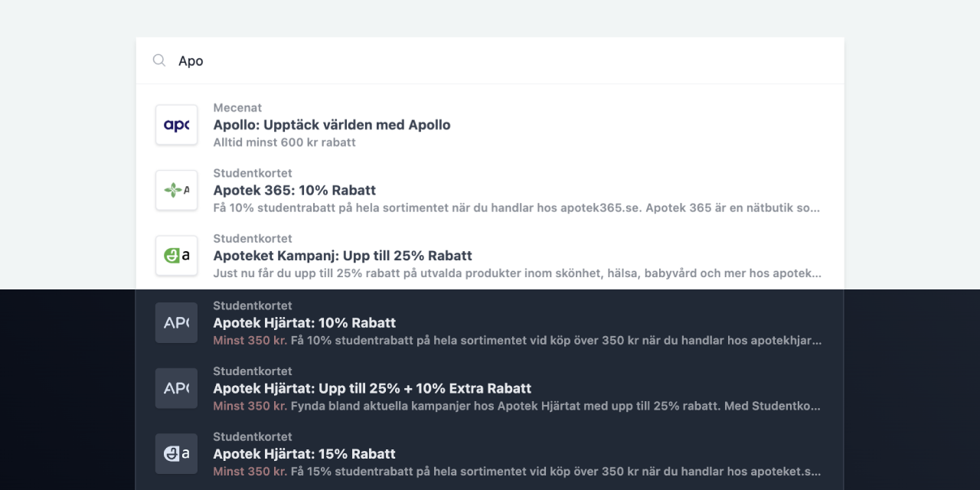The width and height of the screenshot is (980, 490).
Task: Click the Alltid minst 600 kr rabatt subtitle
Action: [x=284, y=142]
